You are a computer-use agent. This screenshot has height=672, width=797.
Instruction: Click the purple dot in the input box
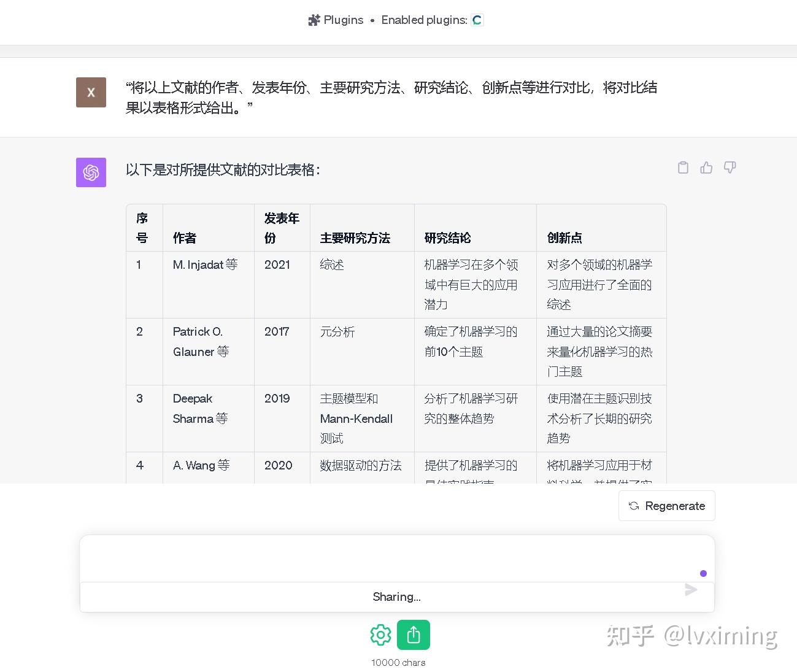tap(703, 573)
